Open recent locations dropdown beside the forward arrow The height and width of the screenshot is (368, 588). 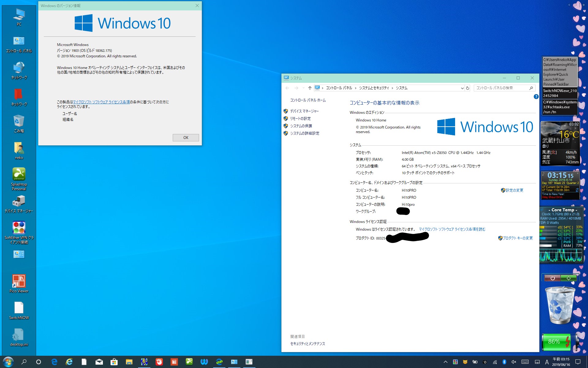(303, 88)
